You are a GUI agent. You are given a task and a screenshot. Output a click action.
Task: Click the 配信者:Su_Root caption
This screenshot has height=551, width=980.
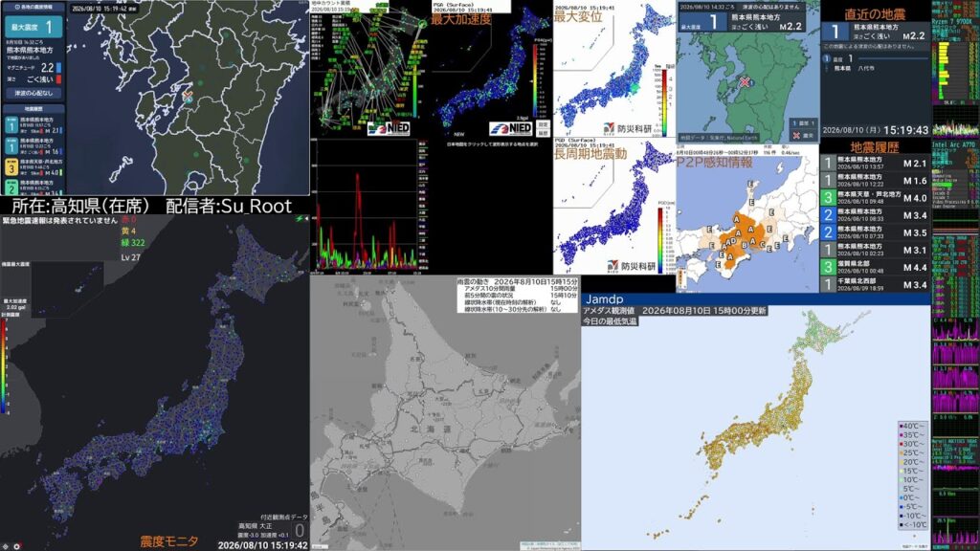pos(230,206)
